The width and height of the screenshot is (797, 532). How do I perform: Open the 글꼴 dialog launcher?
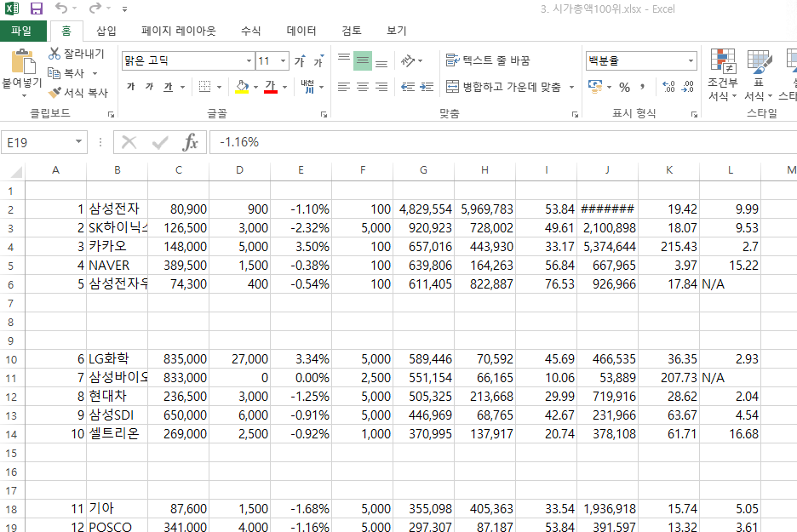[x=324, y=114]
